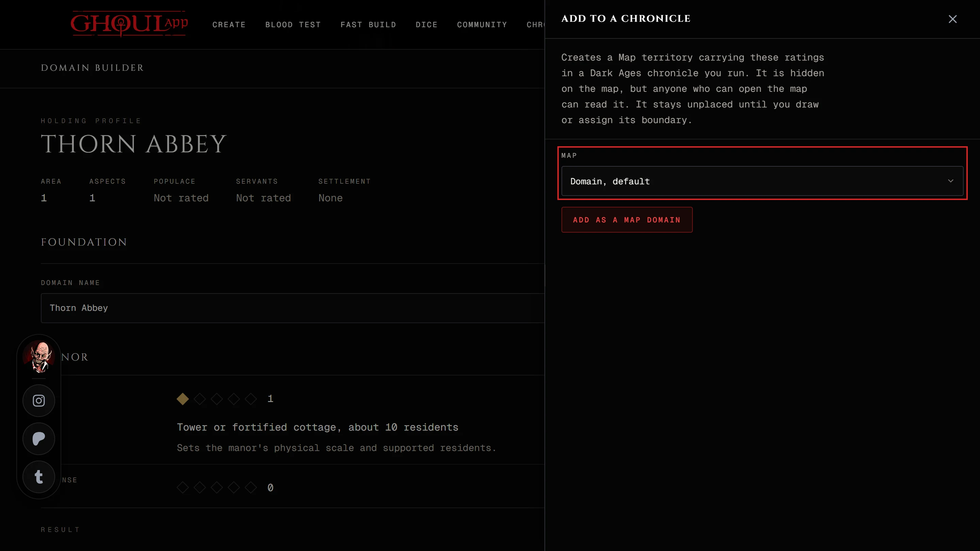Open the Community menu item
This screenshot has width=980, height=551.
coord(481,25)
